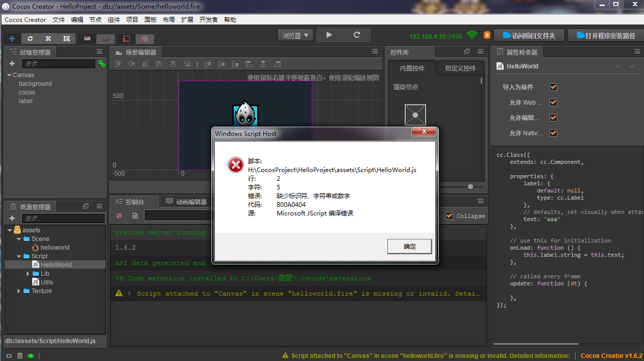Click align top icon in scene editor
Viewport: 644px width, 361px height.
(118, 64)
